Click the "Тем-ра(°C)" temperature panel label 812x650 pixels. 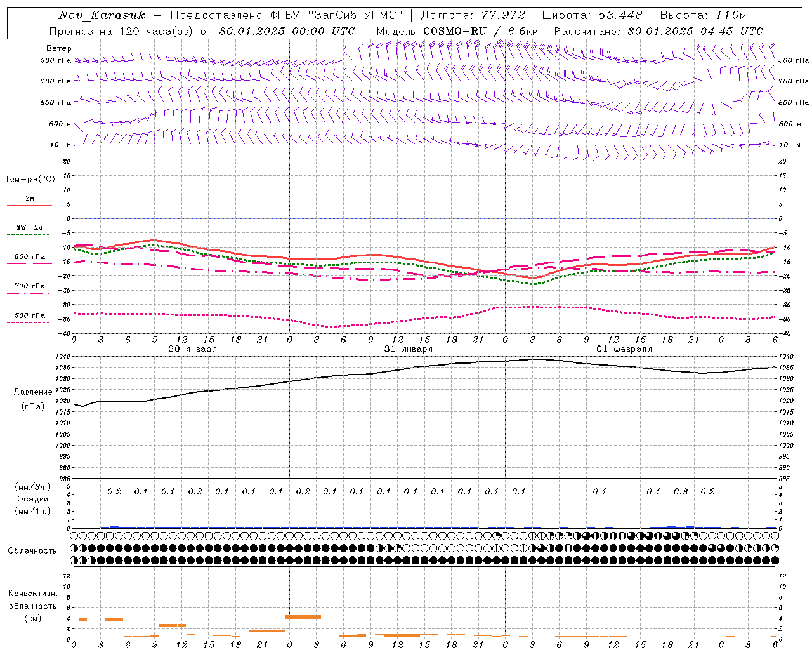30,180
